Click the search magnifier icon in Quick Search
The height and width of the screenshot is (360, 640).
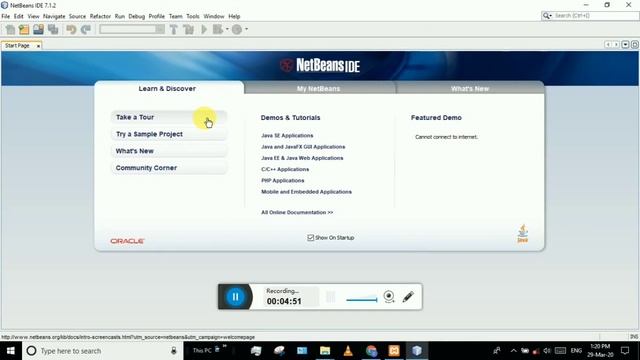(x=546, y=16)
